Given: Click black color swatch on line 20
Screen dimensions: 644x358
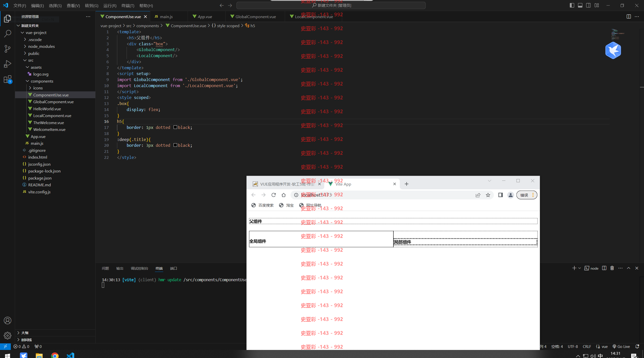Looking at the screenshot, I should pyautogui.click(x=175, y=145).
